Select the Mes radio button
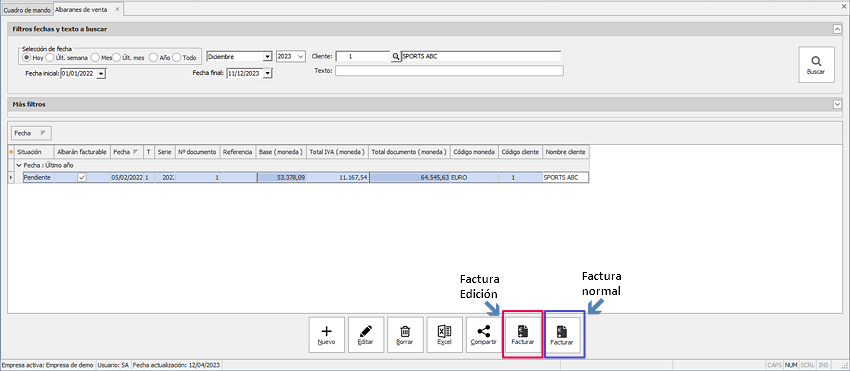 click(95, 57)
